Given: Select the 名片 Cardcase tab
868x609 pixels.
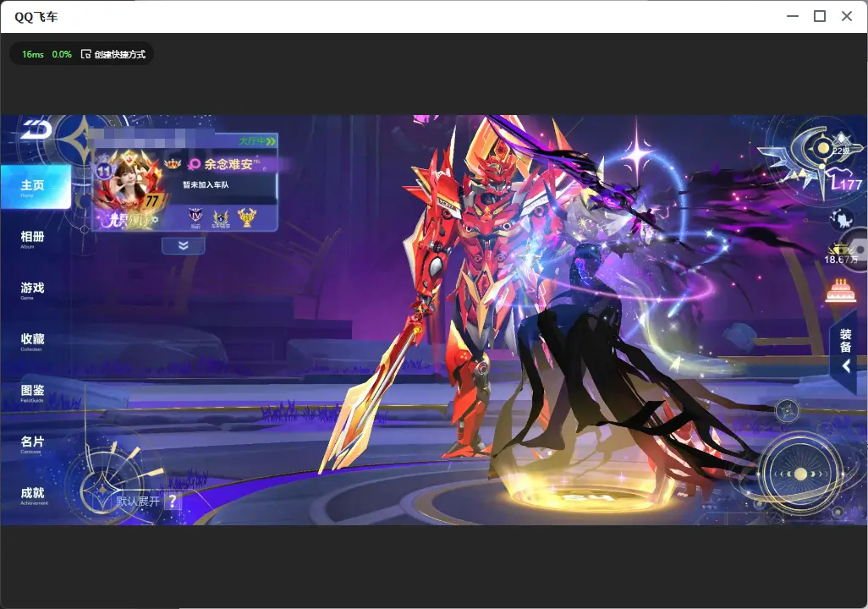Looking at the screenshot, I should point(32,444).
